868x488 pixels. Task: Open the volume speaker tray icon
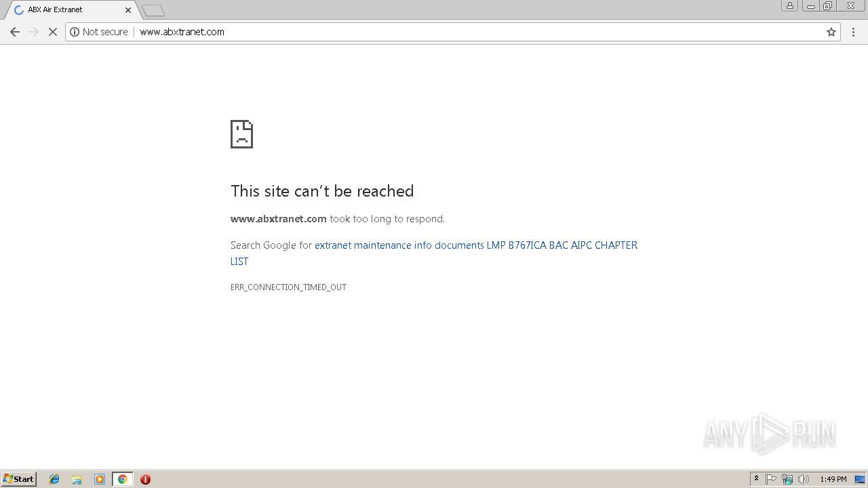click(x=804, y=479)
